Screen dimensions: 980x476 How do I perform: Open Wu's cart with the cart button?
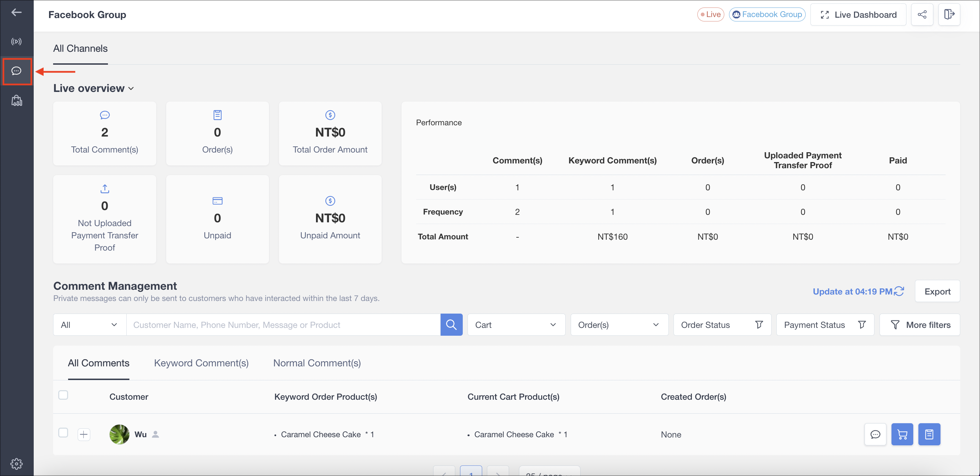(x=902, y=434)
